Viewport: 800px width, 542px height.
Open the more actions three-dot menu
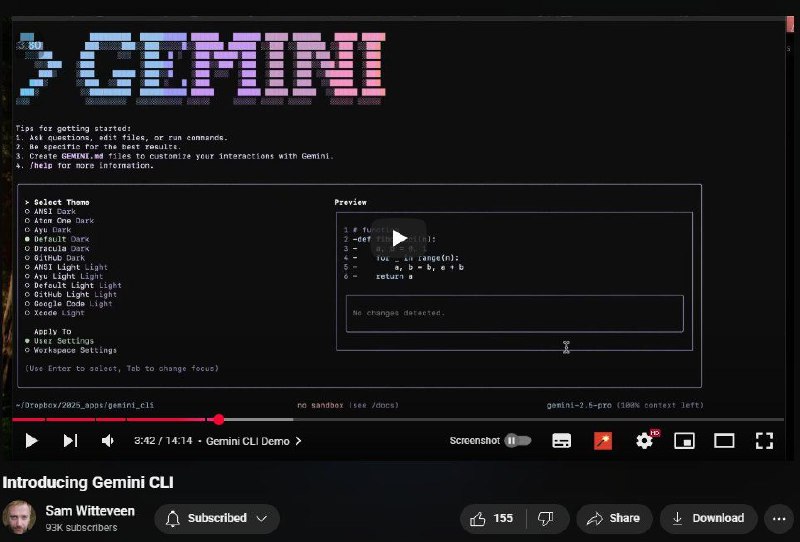click(x=779, y=519)
